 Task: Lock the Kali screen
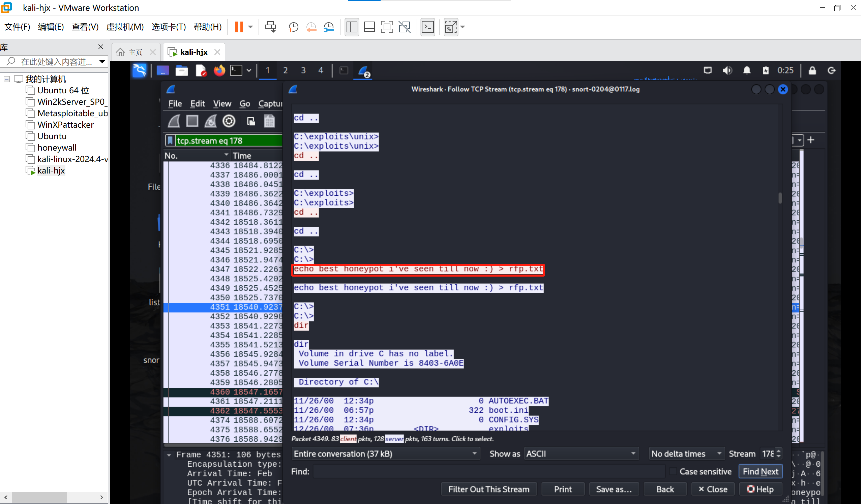[x=812, y=70]
